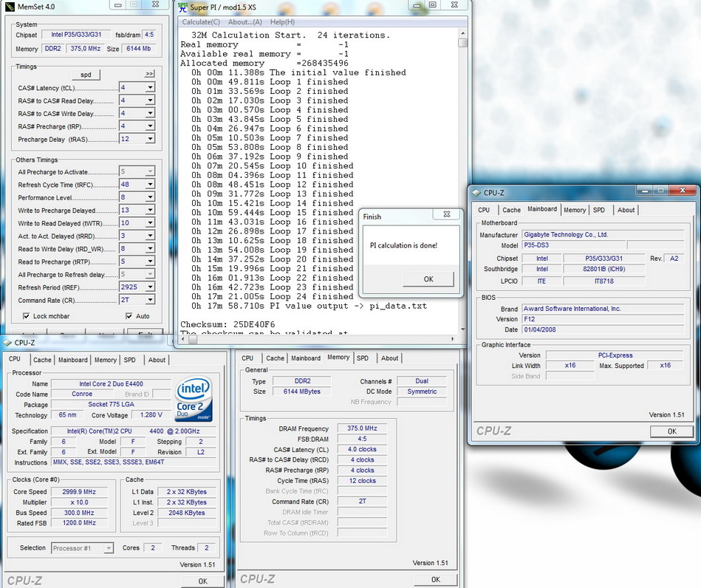Select the SPD tab in processor CPU-Z window

(x=130, y=360)
